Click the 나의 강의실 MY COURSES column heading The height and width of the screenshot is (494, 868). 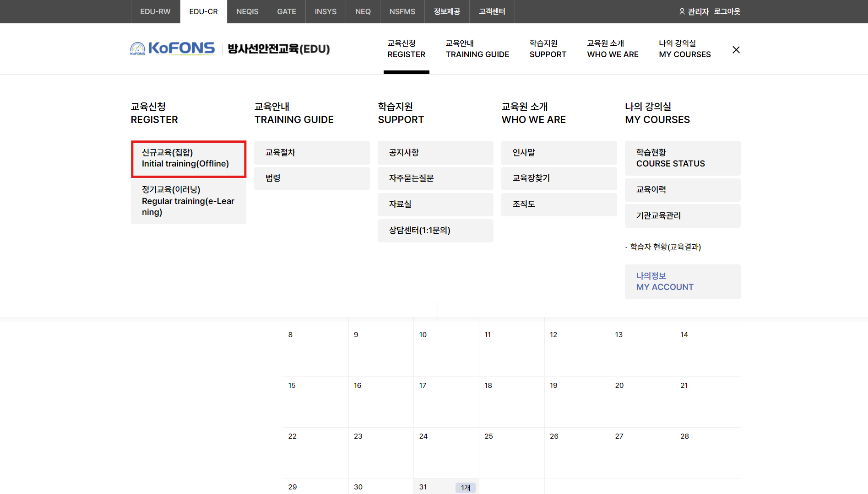tap(657, 113)
